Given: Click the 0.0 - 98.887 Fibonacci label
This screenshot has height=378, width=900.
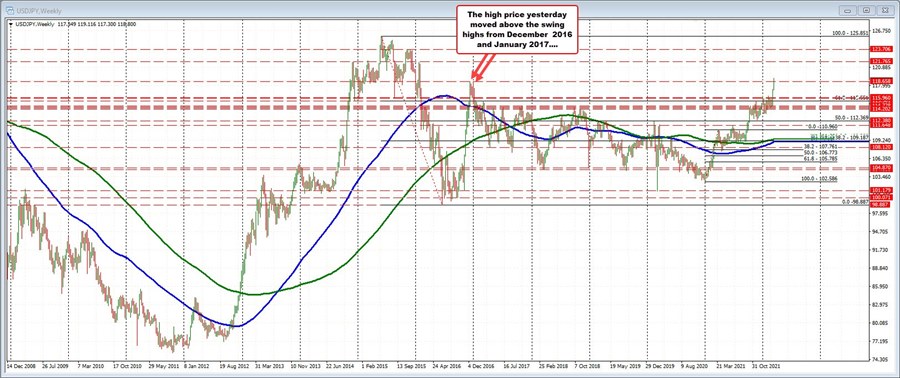Looking at the screenshot, I should click(x=854, y=202).
